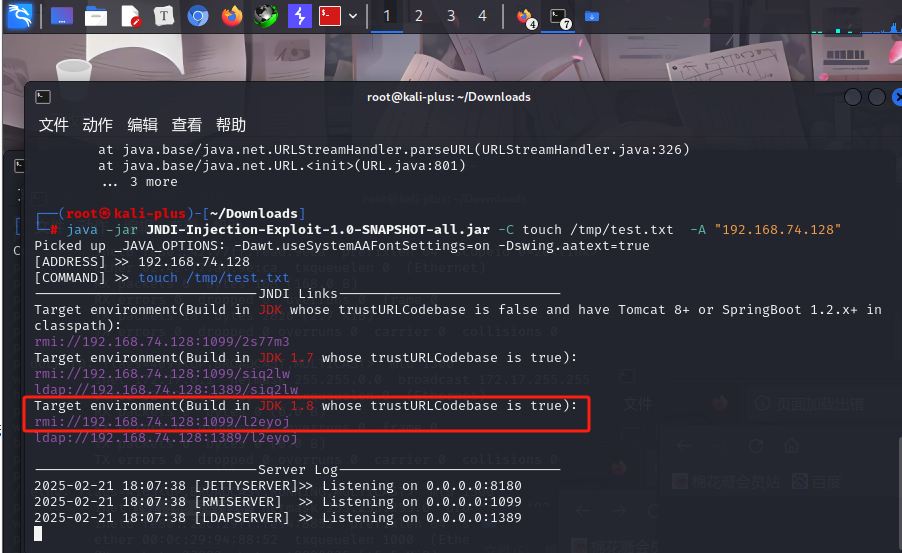
Task: Click the [ADDRESS] output line
Action: [x=142, y=262]
